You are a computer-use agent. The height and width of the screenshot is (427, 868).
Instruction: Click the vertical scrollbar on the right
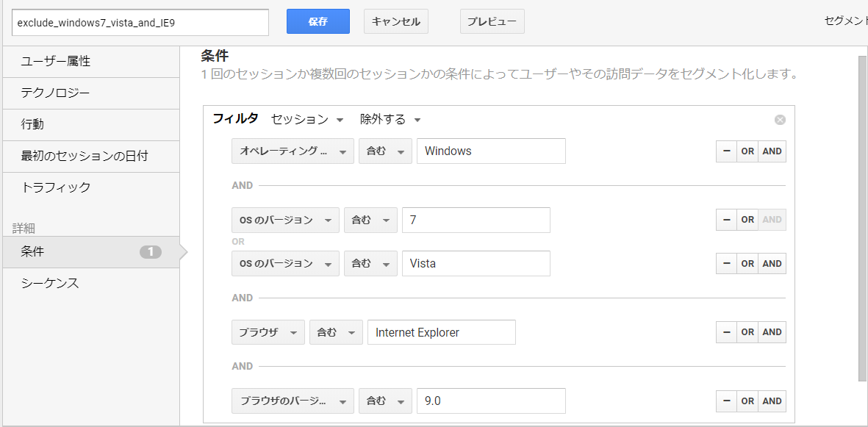point(862,218)
